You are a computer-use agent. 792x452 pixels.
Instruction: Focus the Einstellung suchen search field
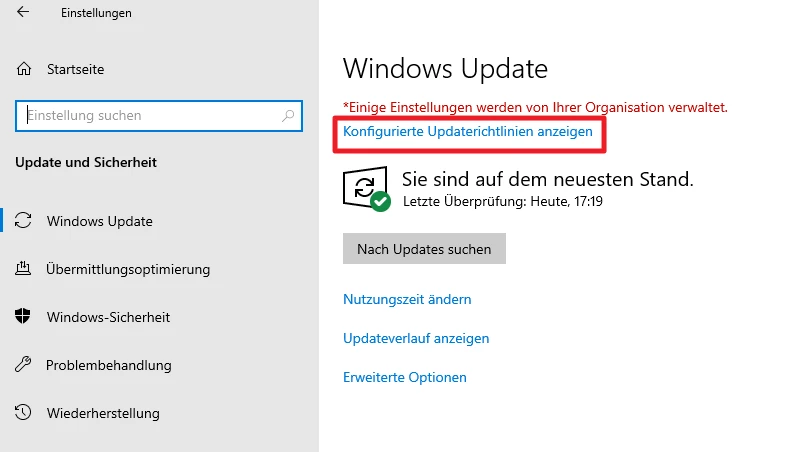150,116
